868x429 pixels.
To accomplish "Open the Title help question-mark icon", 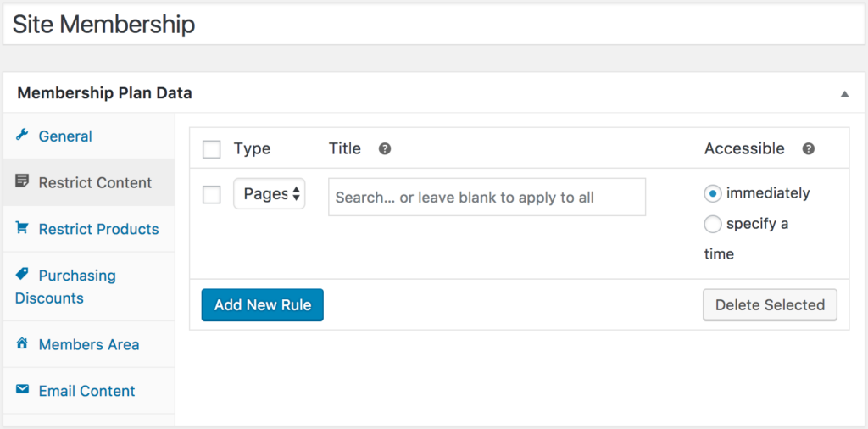I will (x=385, y=149).
